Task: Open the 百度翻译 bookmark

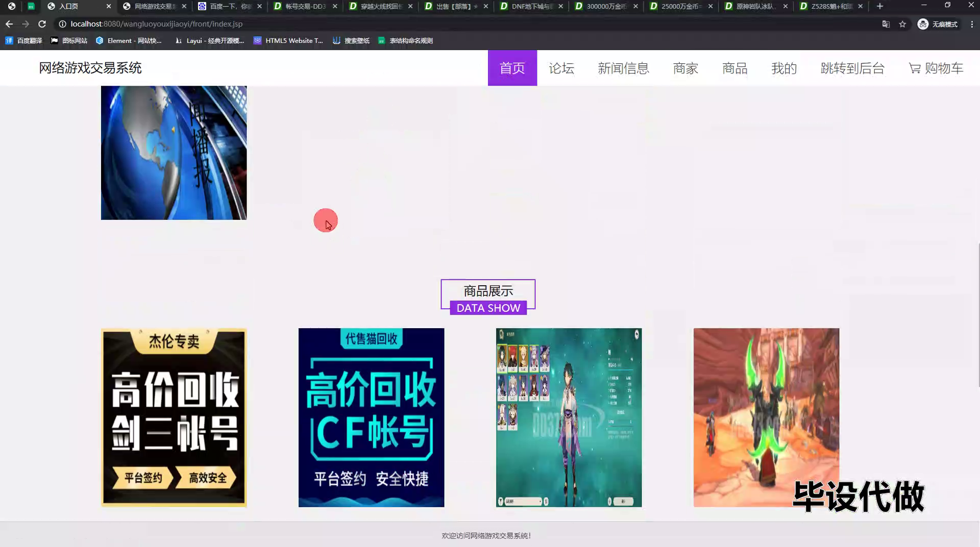Action: point(23,41)
